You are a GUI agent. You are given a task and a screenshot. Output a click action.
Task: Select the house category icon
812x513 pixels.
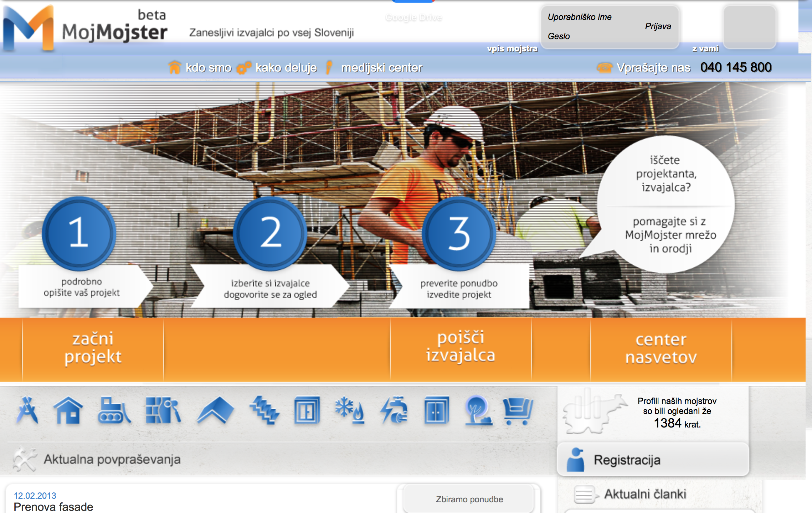(68, 410)
